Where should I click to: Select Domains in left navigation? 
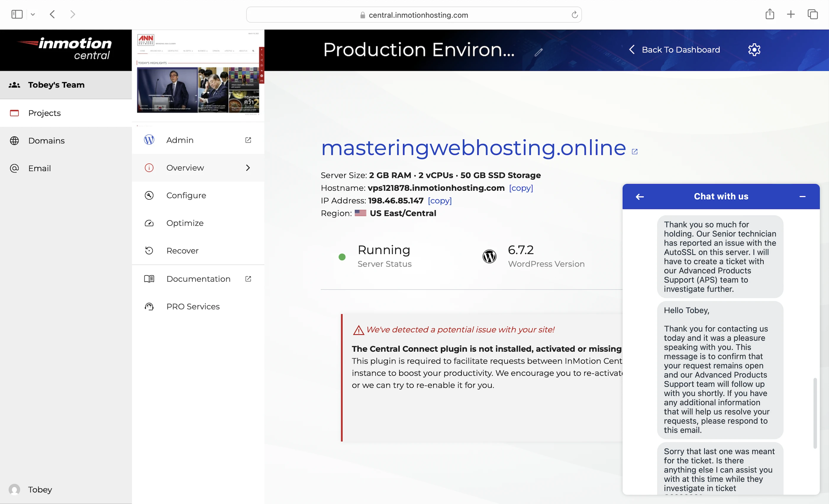[46, 140]
